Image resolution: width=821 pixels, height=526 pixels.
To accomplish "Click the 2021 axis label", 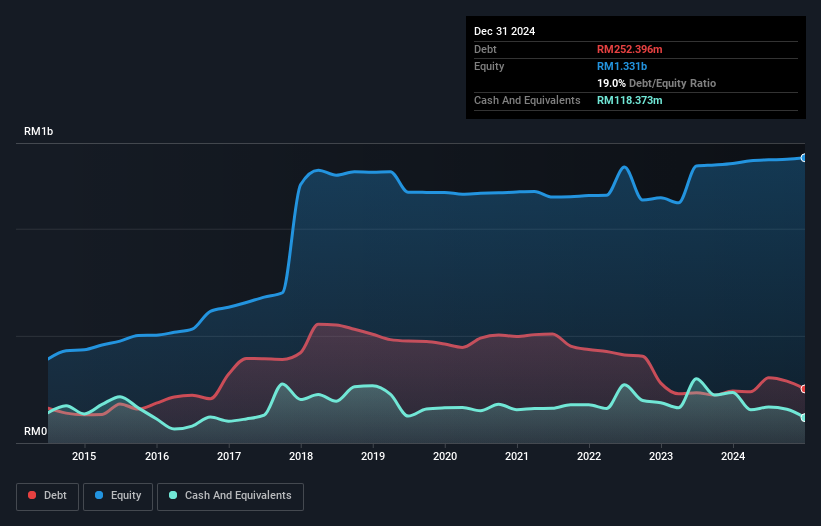I will (x=517, y=456).
